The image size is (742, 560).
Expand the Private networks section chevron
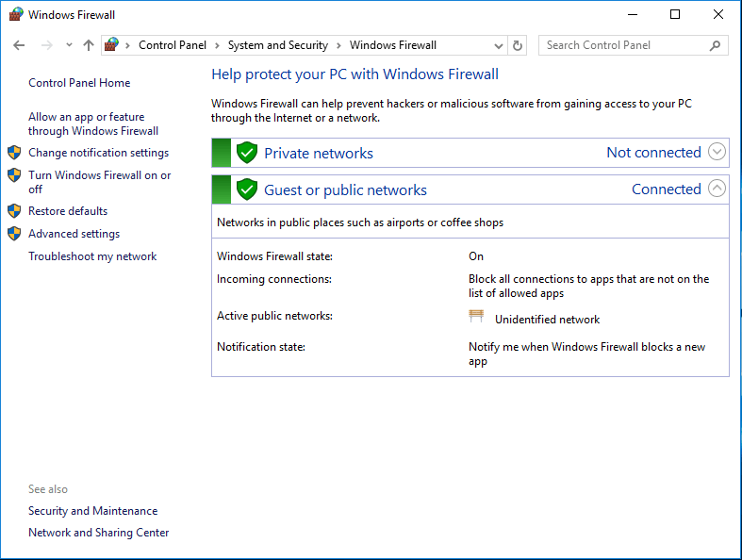717,152
